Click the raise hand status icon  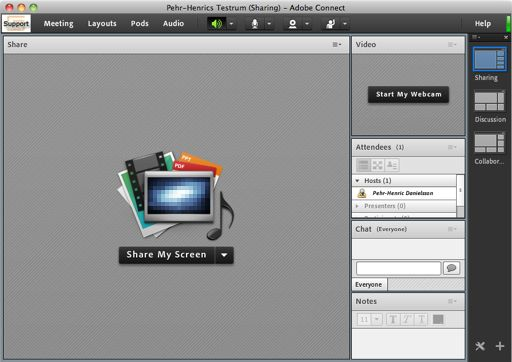(331, 24)
